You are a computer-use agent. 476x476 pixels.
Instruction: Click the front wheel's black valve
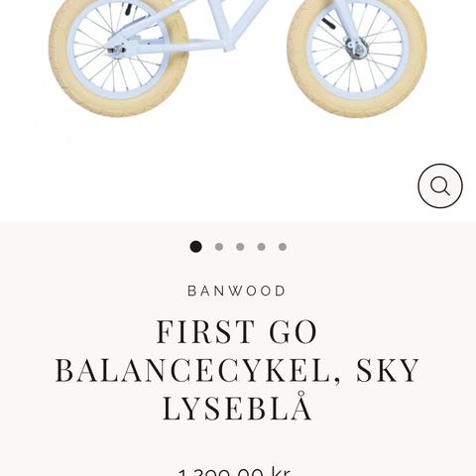(328, 23)
